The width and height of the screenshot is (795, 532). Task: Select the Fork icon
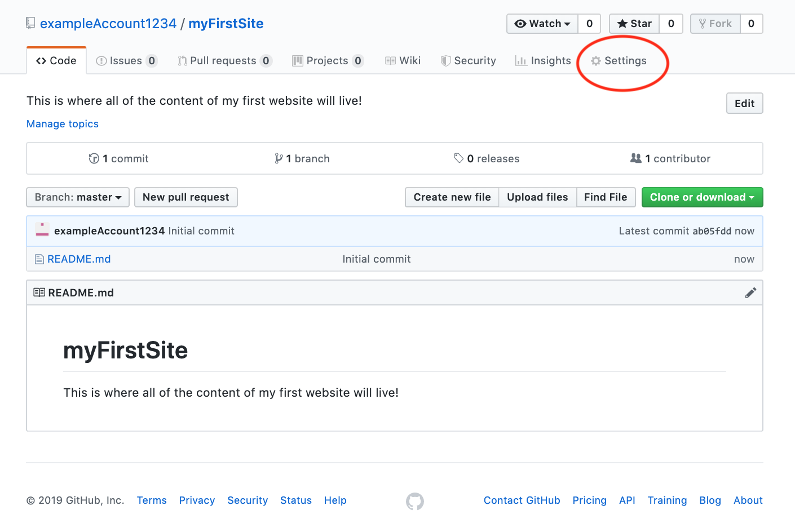click(702, 24)
